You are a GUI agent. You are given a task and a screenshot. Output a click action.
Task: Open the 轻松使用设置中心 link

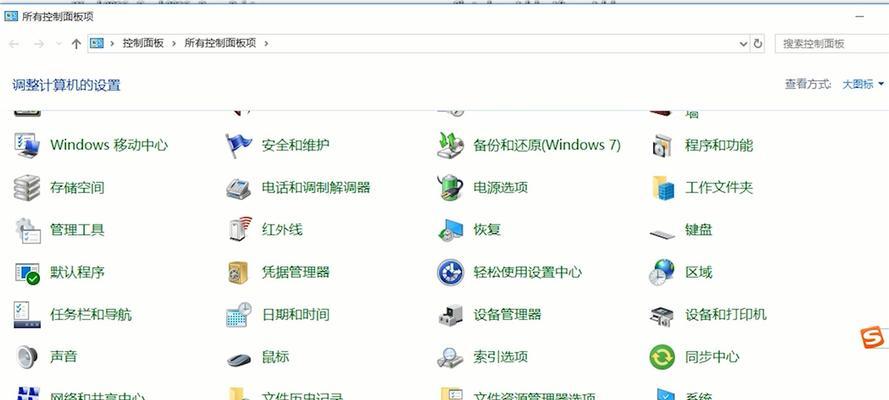pos(527,273)
